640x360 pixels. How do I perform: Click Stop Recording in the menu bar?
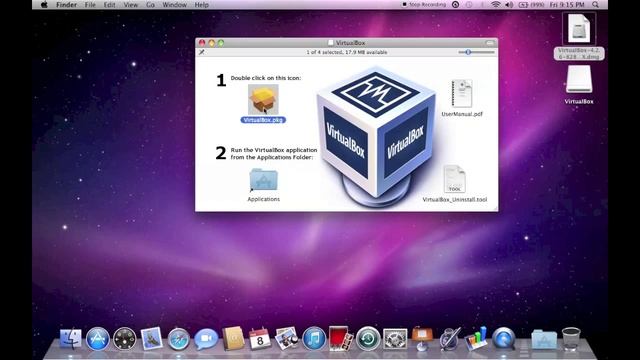(x=424, y=4)
